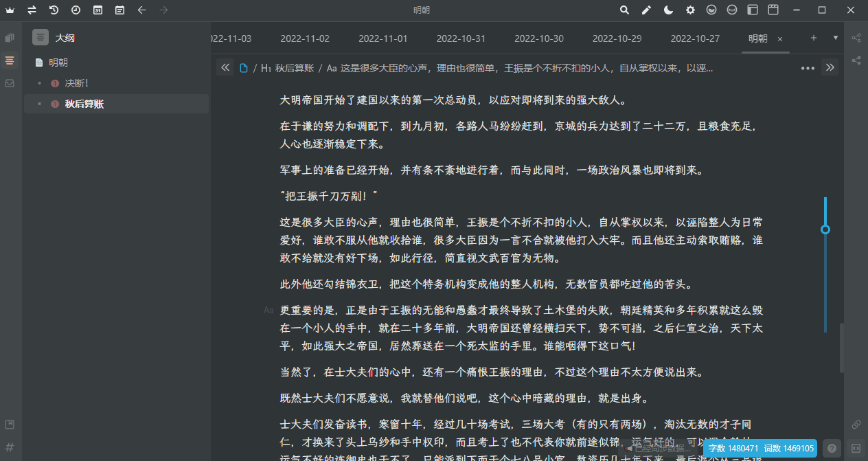
Task: Open the inbox dock icon
Action: [10, 83]
